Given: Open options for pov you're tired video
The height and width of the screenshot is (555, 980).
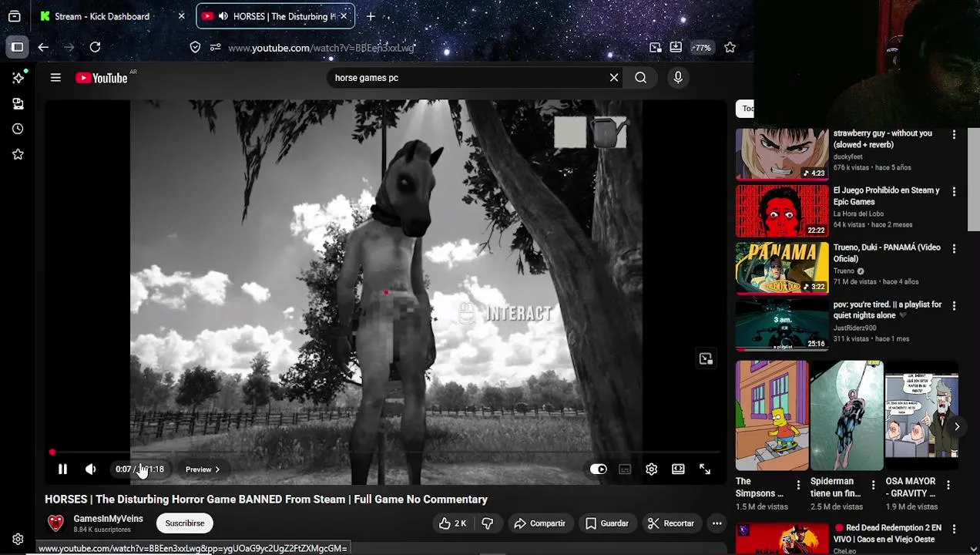Looking at the screenshot, I should pyautogui.click(x=954, y=306).
